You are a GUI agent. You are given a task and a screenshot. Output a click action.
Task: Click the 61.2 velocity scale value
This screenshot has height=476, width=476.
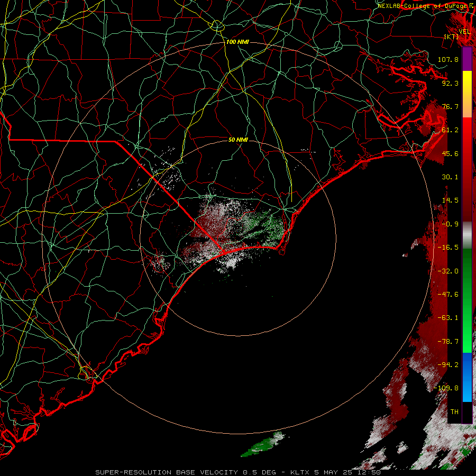pyautogui.click(x=450, y=130)
